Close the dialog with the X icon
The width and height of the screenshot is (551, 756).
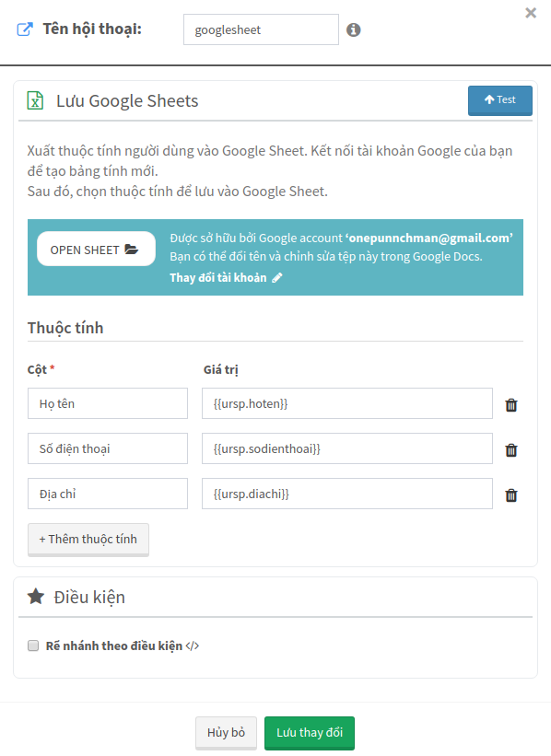[531, 13]
